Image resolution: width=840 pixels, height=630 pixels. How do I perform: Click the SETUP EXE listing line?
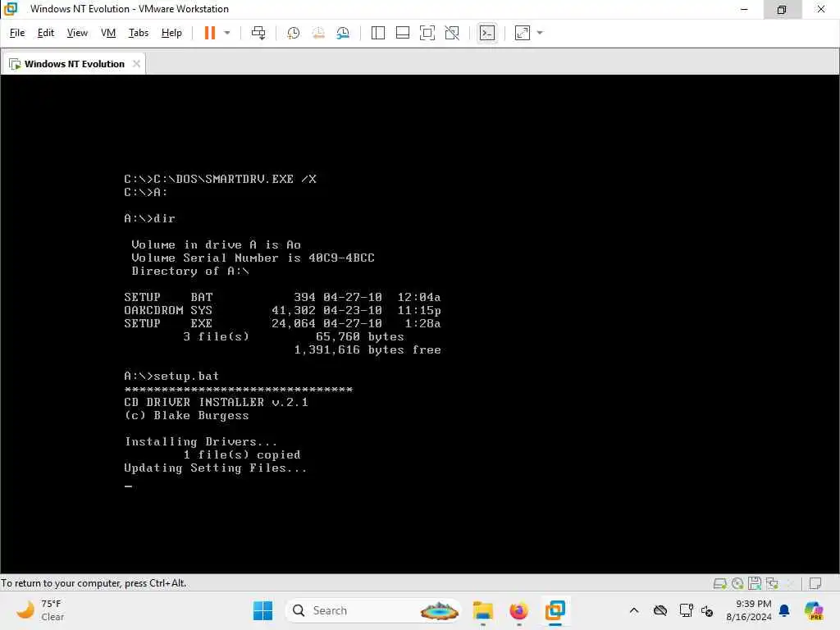pos(282,323)
